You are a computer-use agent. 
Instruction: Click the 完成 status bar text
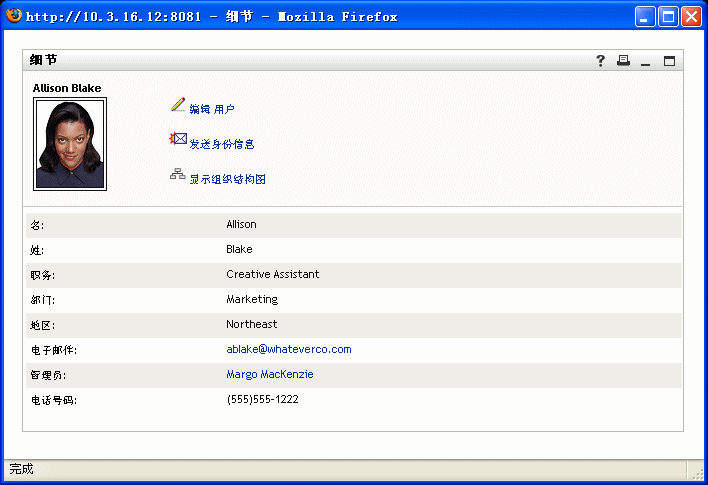(21, 469)
